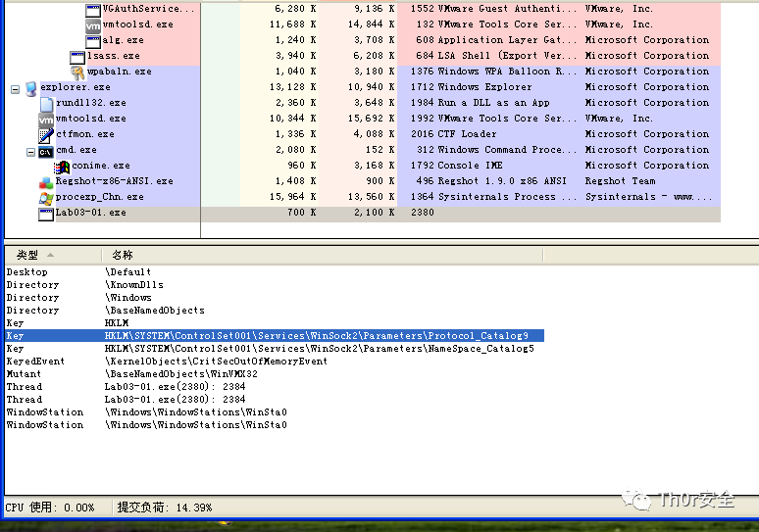This screenshot has width=759, height=532.
Task: Click the VGAuthService process icon
Action: tap(93, 10)
